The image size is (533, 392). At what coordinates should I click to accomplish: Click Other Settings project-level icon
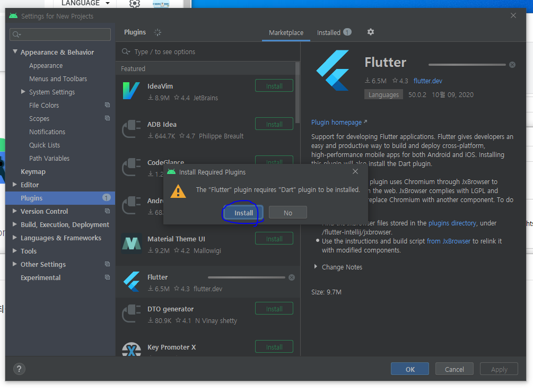pyautogui.click(x=108, y=264)
